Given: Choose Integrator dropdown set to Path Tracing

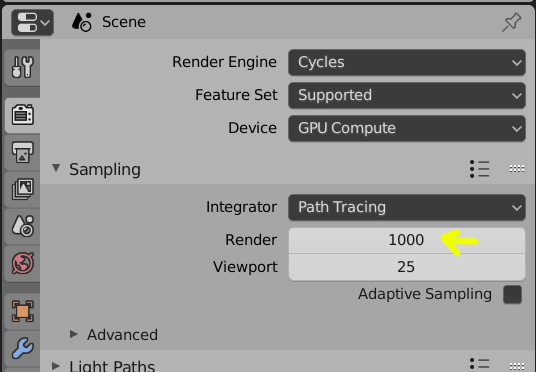Looking at the screenshot, I should [x=407, y=207].
